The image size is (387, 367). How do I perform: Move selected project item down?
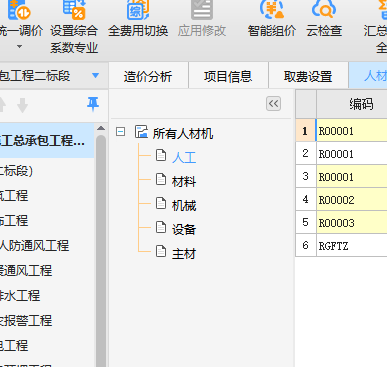(22, 105)
